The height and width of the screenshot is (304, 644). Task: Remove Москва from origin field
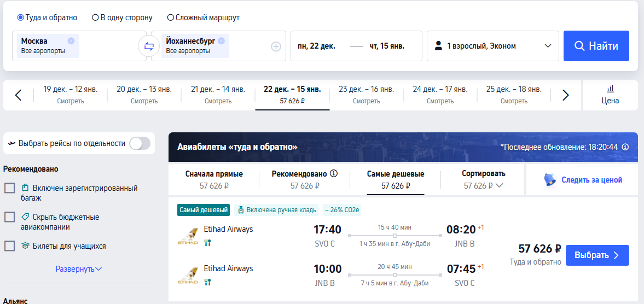(x=71, y=40)
